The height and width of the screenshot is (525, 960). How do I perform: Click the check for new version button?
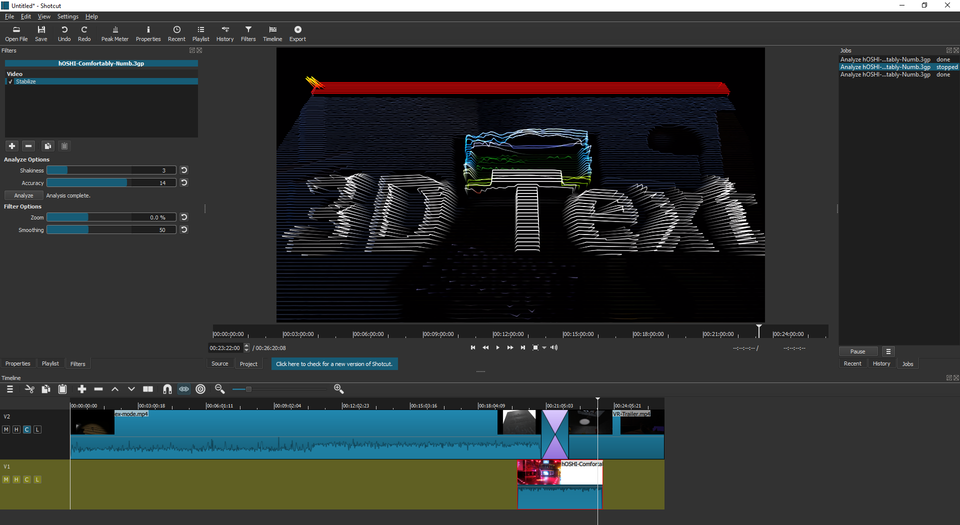[x=334, y=364]
